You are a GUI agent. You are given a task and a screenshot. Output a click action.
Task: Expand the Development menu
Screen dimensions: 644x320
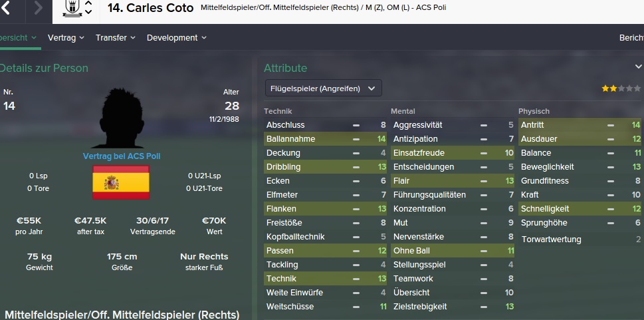point(176,38)
